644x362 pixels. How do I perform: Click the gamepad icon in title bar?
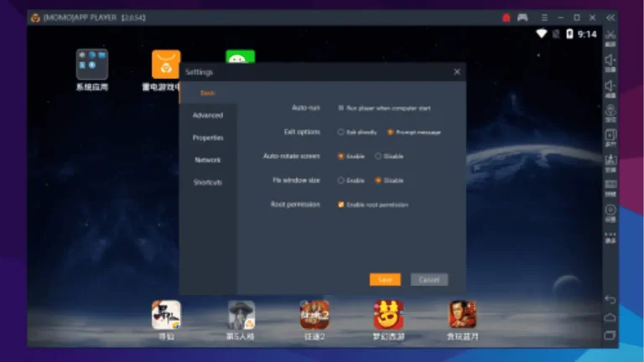click(522, 18)
